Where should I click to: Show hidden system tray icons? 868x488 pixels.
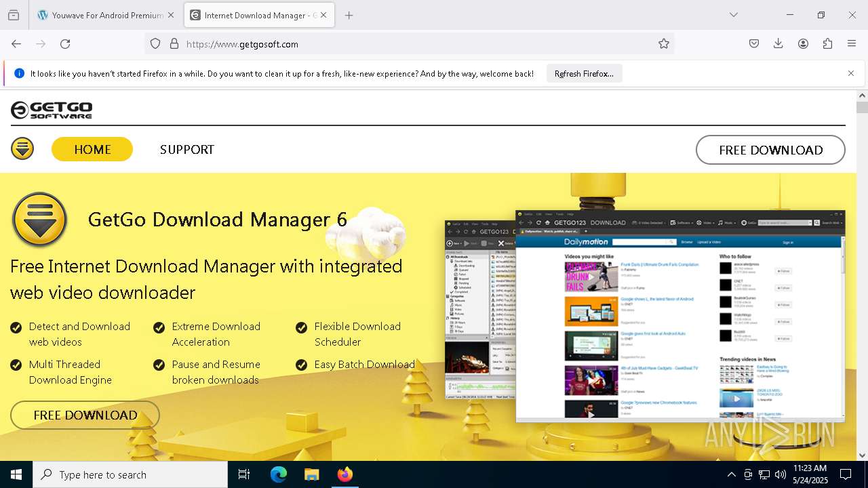tap(731, 474)
